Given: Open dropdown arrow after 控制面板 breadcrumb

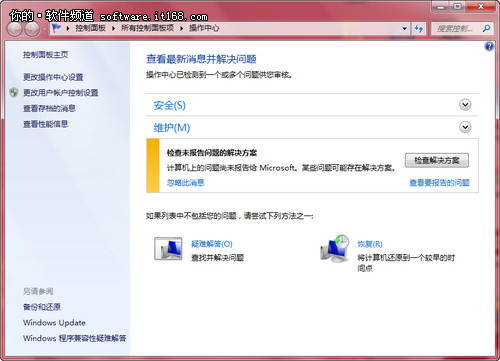Looking at the screenshot, I should coord(113,28).
